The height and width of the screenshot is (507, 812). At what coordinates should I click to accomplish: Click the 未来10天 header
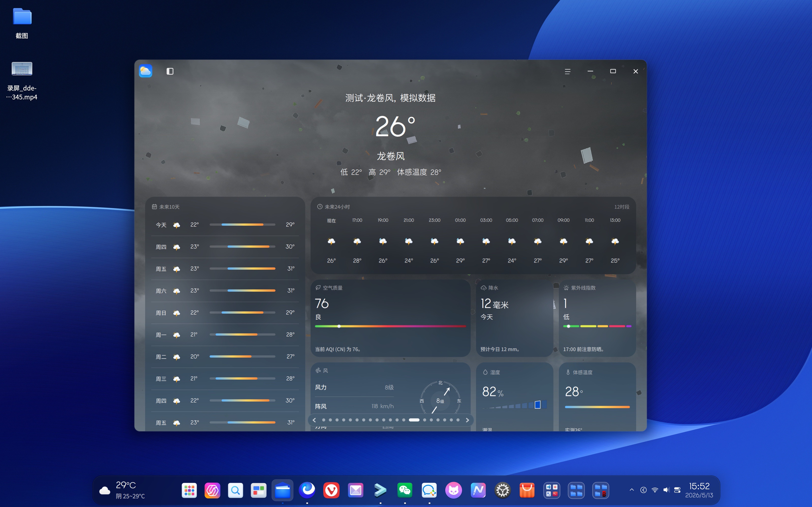[166, 207]
